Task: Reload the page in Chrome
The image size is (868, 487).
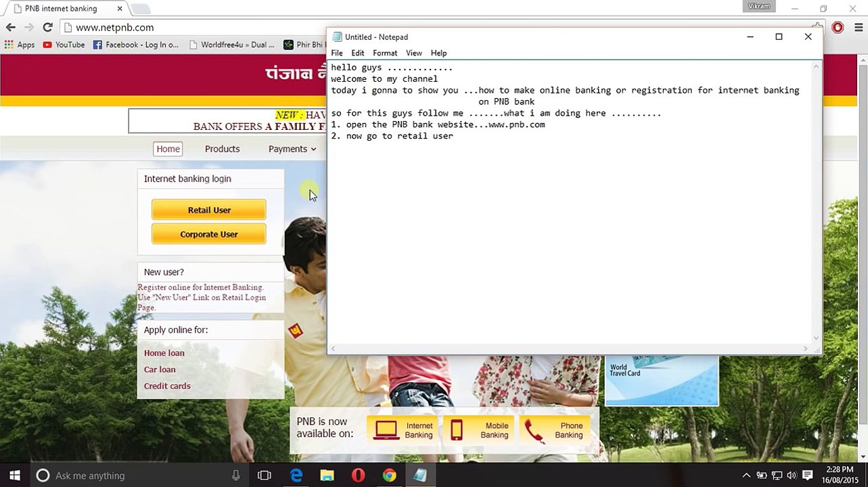Action: pos(47,28)
